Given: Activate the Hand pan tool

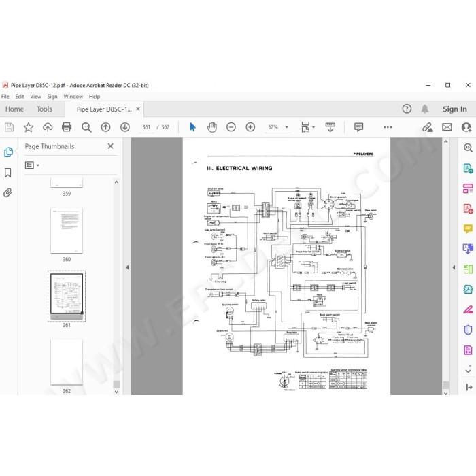Looking at the screenshot, I should coord(212,127).
